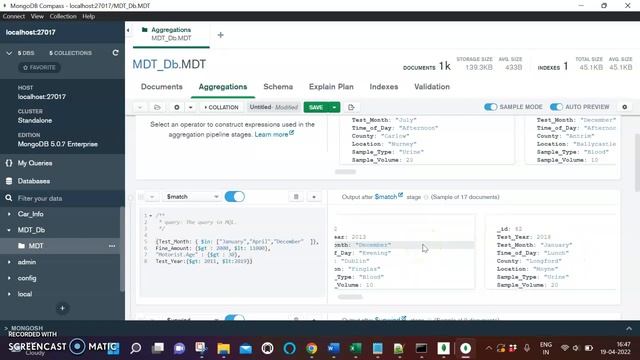Open aggregation settings gear at far right
This screenshot has width=640, height=360.
[x=624, y=107]
